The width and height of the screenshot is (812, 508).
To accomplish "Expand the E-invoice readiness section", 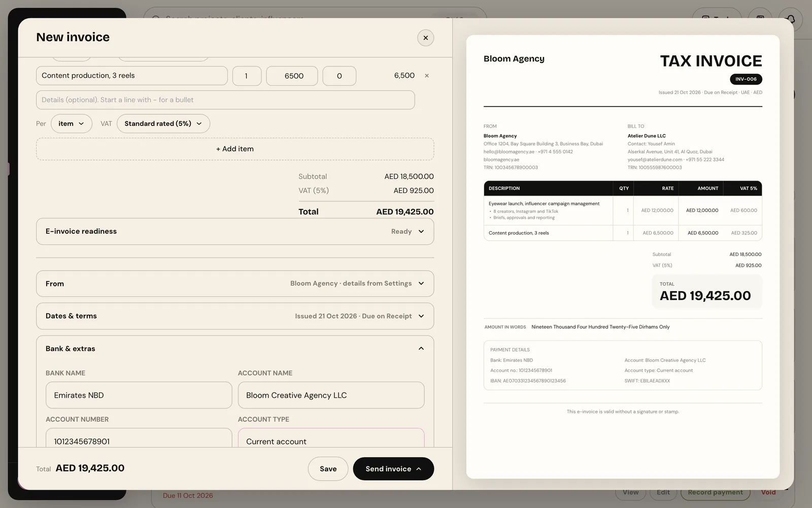I will 235,232.
